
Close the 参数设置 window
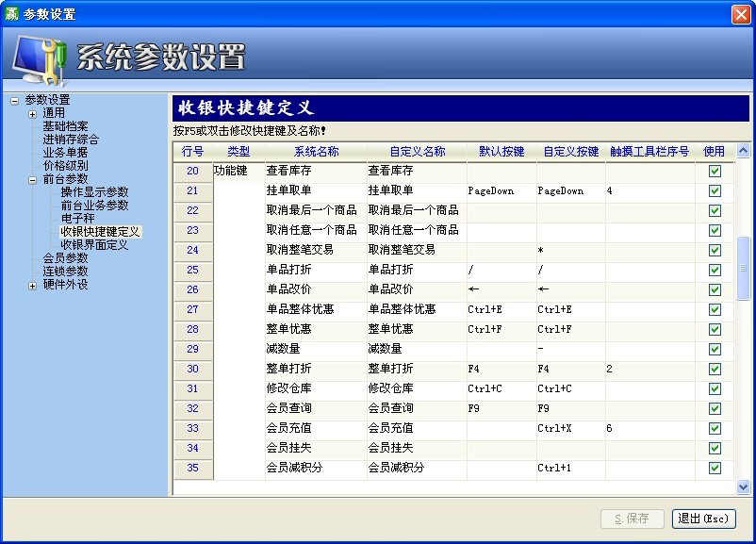[741, 14]
